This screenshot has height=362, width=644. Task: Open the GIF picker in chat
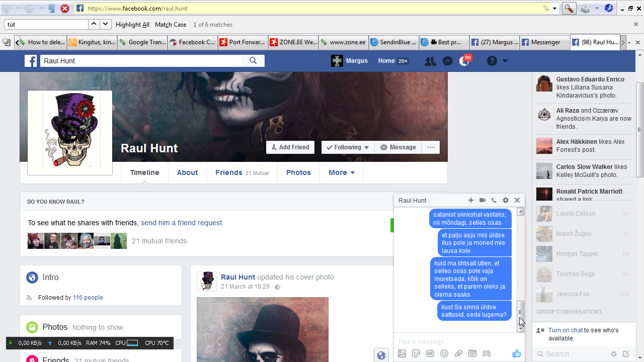coord(430,353)
